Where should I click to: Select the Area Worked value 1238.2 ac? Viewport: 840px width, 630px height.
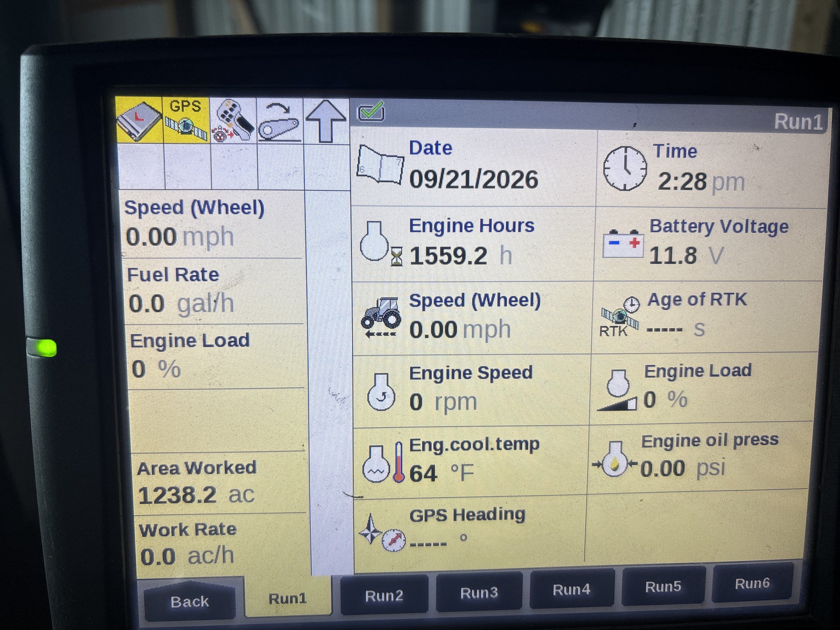coord(196,495)
